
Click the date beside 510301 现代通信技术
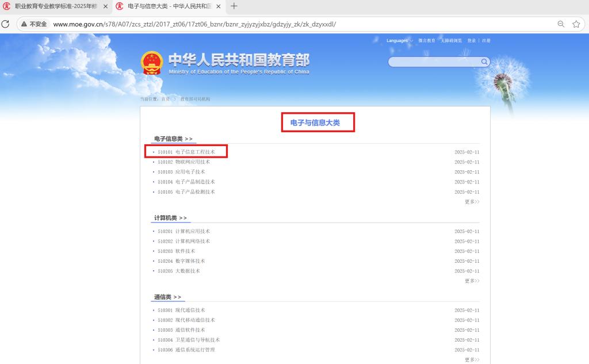(x=467, y=311)
